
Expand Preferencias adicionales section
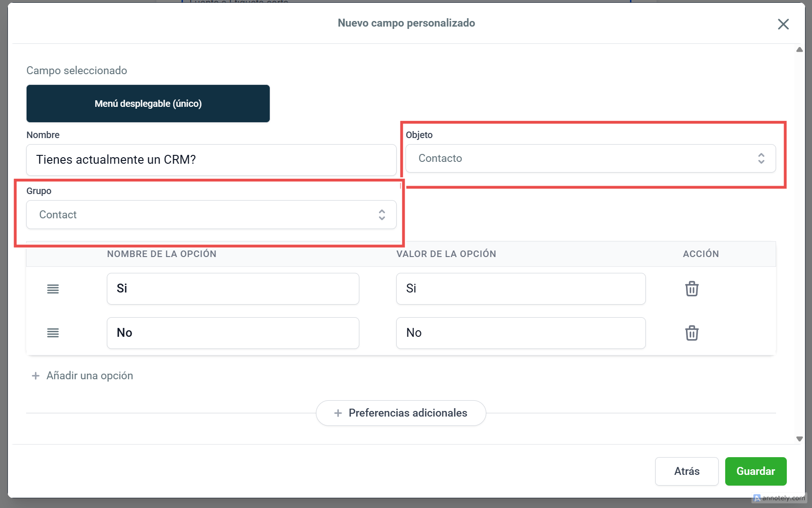coord(407,413)
